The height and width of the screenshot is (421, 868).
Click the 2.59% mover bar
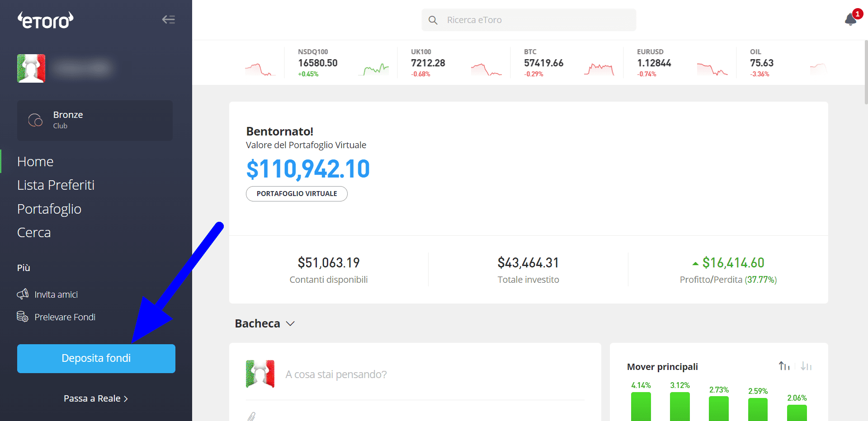click(x=758, y=410)
